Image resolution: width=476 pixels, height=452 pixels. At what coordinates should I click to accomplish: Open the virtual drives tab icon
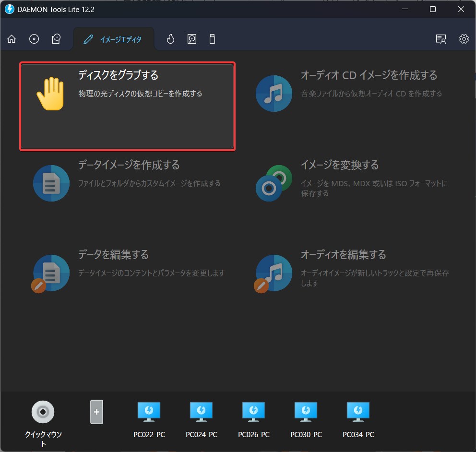[56, 39]
